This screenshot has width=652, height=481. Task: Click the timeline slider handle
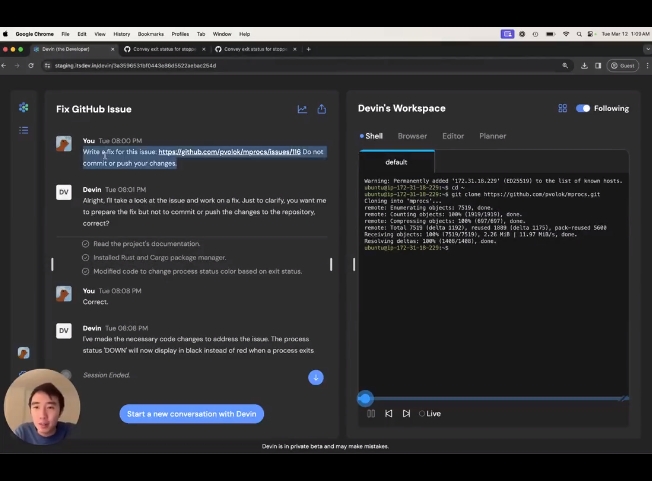[365, 398]
